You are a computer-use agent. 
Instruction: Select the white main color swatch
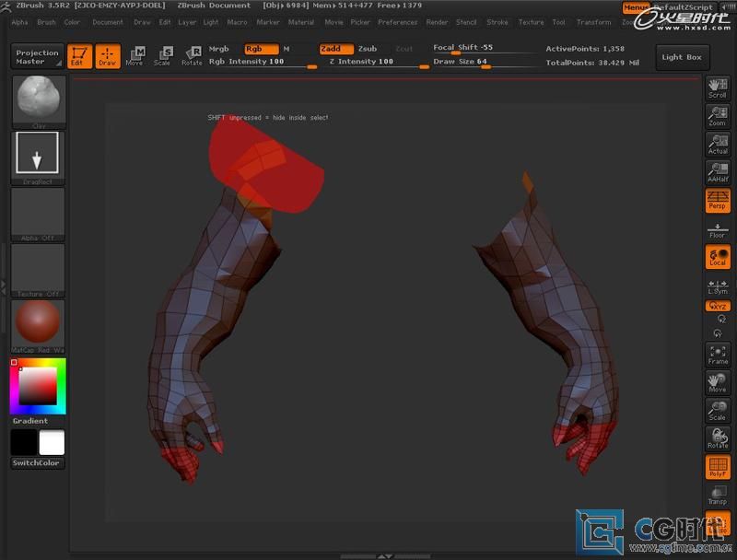[52, 442]
